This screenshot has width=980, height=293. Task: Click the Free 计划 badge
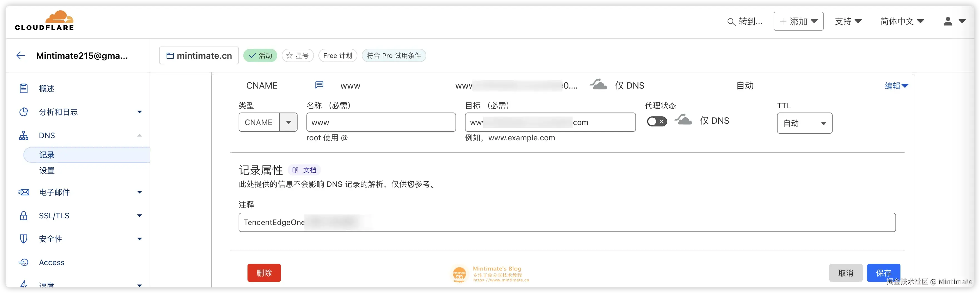coord(337,56)
